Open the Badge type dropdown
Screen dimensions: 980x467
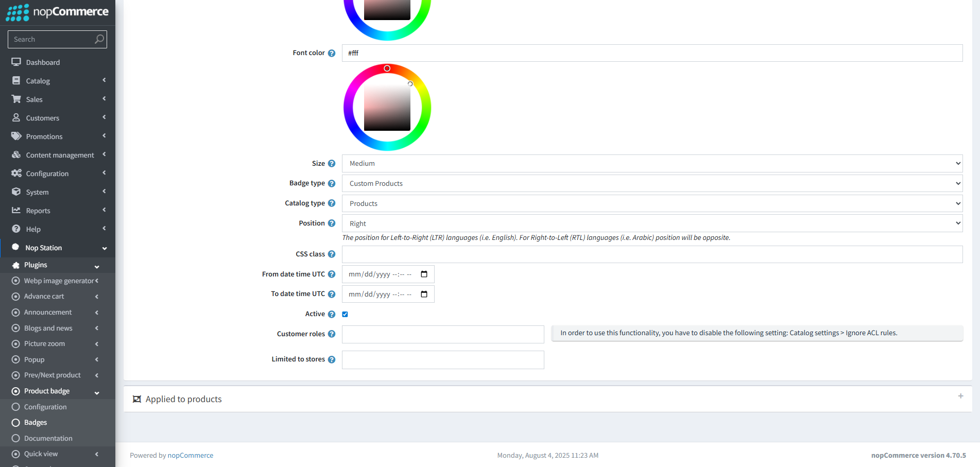[x=652, y=183]
